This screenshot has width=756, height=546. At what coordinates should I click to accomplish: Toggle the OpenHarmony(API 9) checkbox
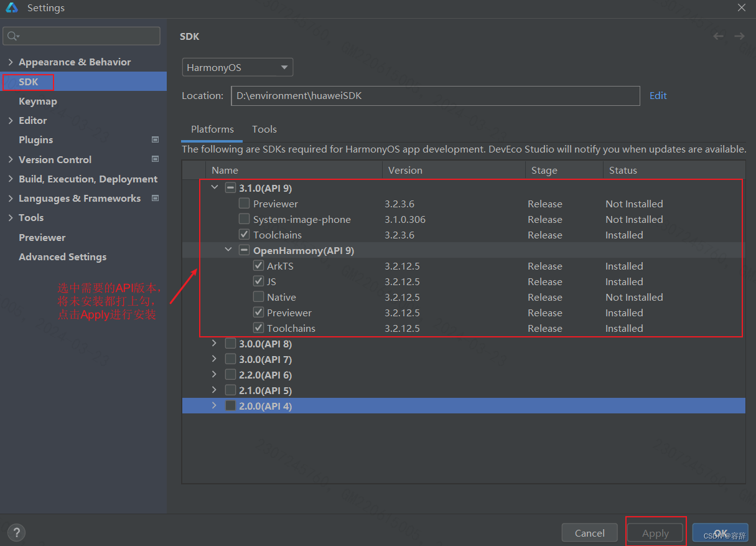(x=245, y=250)
